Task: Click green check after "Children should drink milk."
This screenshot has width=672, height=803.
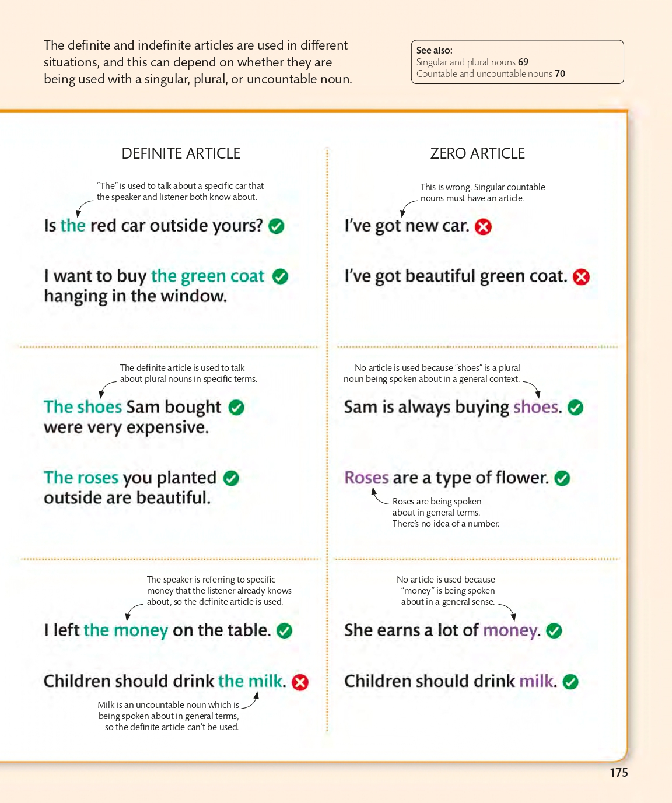Action: [570, 682]
